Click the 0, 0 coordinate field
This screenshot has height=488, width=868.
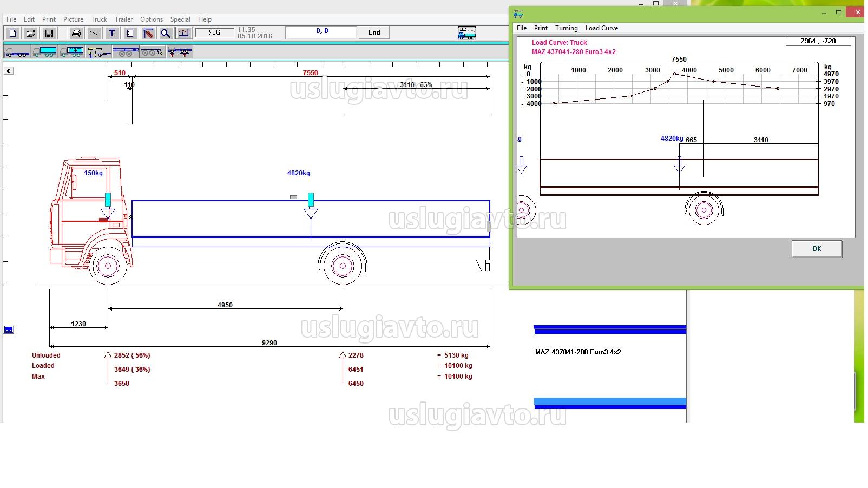(x=322, y=32)
